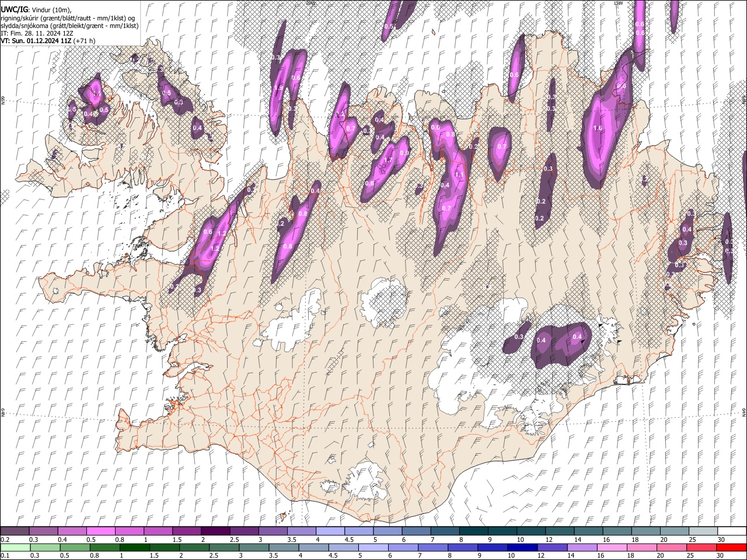Click the dark teal 8–9 swatch, upper legend row

point(473,531)
